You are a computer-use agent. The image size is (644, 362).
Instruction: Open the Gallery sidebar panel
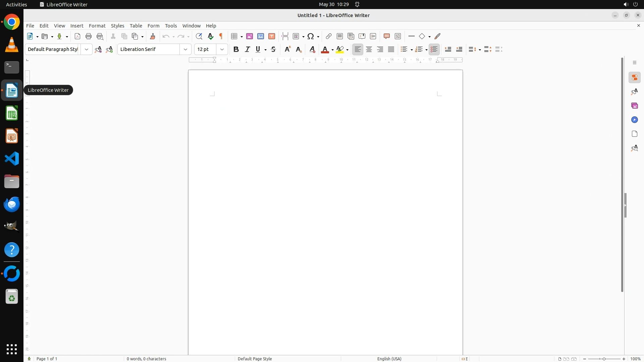634,106
